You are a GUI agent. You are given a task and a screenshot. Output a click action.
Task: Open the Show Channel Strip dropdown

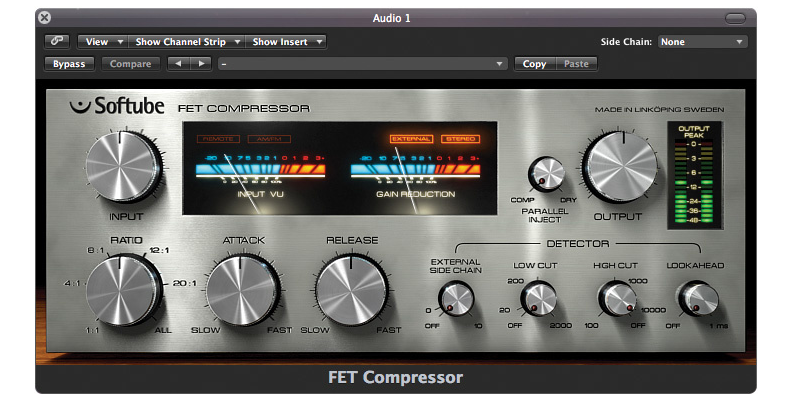(186, 42)
